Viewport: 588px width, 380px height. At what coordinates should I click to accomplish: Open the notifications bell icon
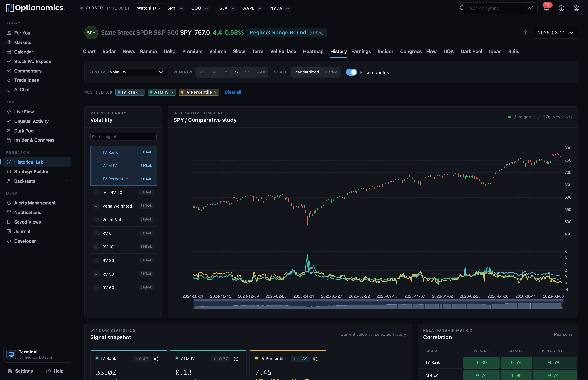coord(546,8)
